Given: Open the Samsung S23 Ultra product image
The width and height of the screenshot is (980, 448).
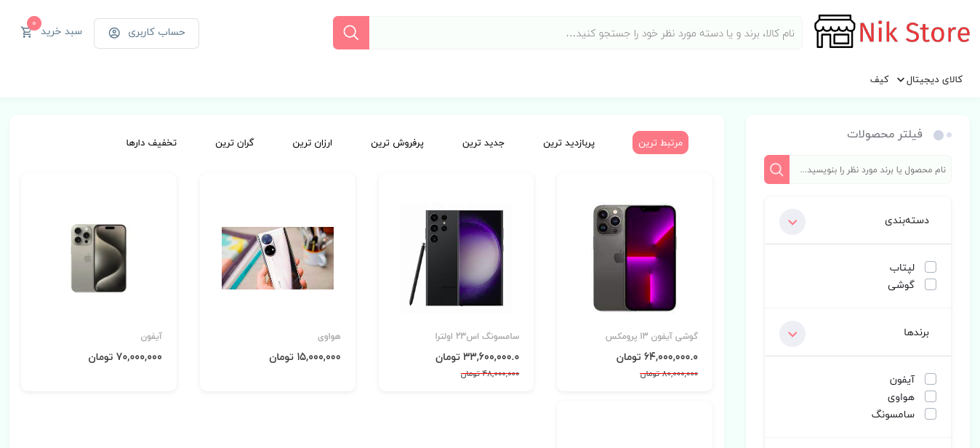Looking at the screenshot, I should tap(456, 258).
